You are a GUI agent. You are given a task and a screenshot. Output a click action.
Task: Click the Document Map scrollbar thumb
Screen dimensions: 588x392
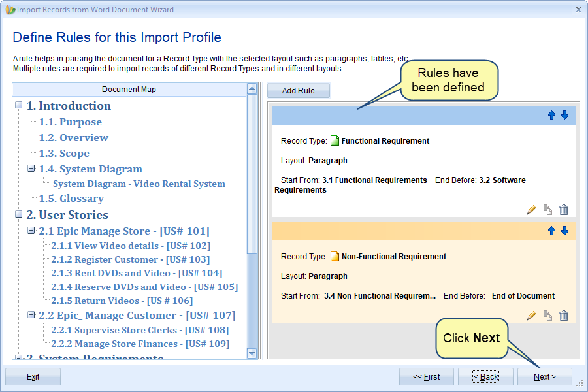pyautogui.click(x=252, y=174)
